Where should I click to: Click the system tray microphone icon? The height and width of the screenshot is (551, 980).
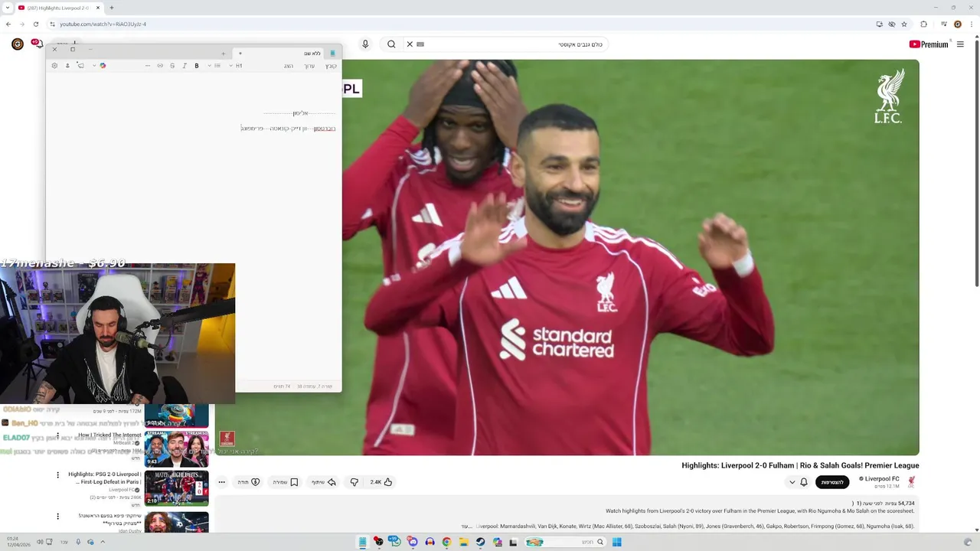point(78,542)
